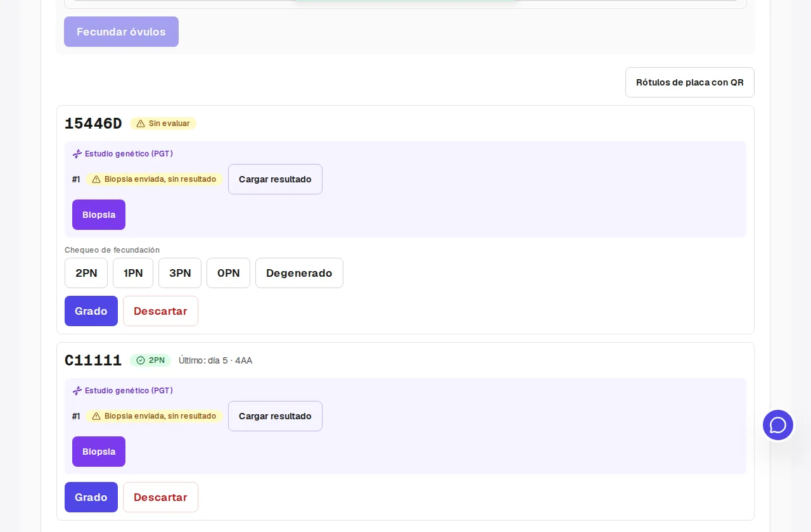
Task: Click warning icon on 15446D biopsia enviada badge
Action: (x=96, y=179)
